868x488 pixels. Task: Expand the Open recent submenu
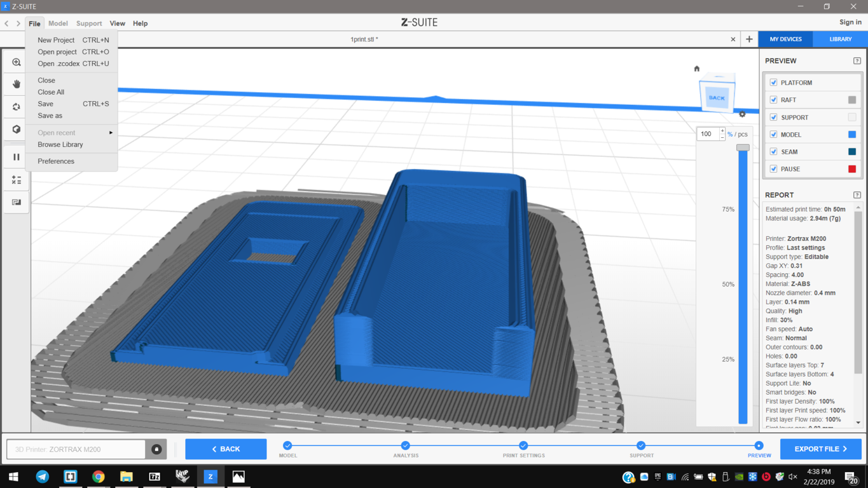[72, 133]
